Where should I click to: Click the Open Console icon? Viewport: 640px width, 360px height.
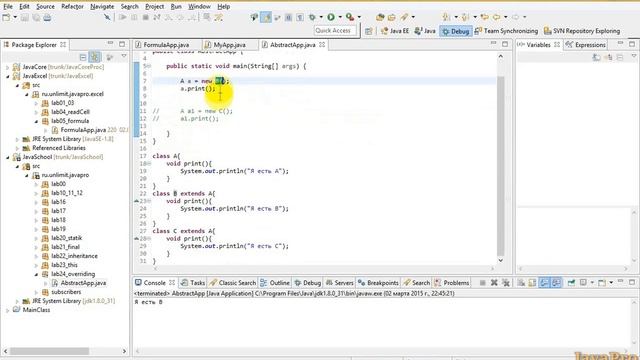602,282
